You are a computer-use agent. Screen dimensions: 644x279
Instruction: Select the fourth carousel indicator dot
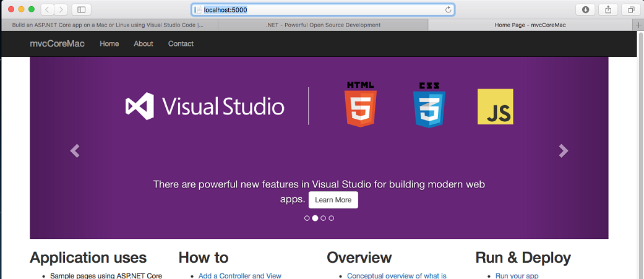coord(332,218)
